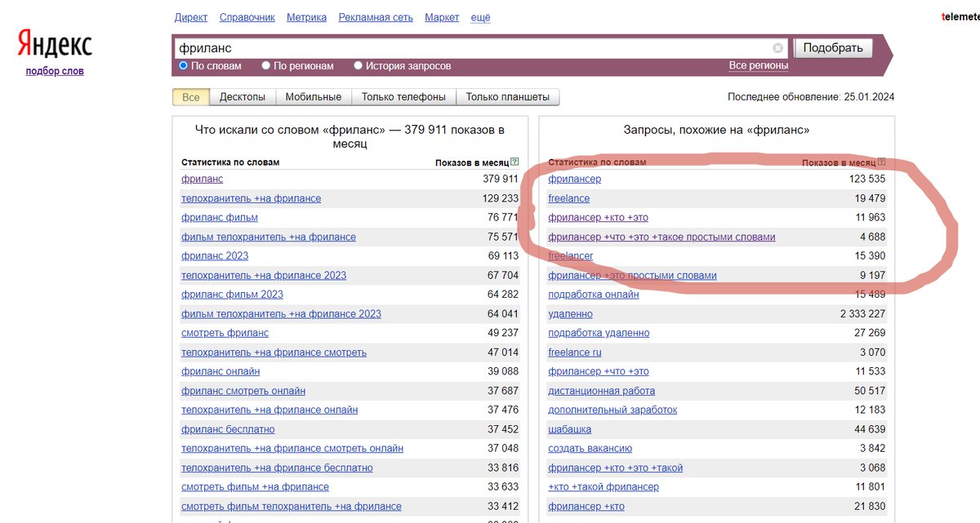
Task: Click 'Запросы, похожие на «фриланс»' heading
Action: pyautogui.click(x=716, y=130)
